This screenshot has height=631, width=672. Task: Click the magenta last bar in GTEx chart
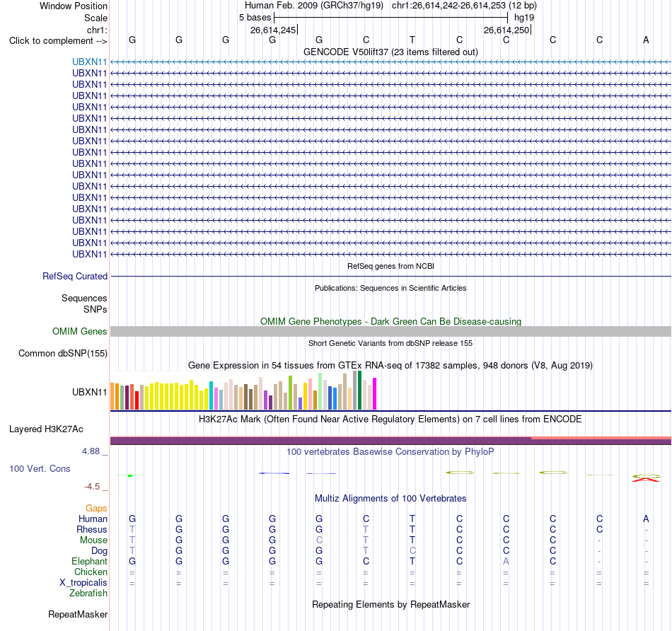[374, 393]
